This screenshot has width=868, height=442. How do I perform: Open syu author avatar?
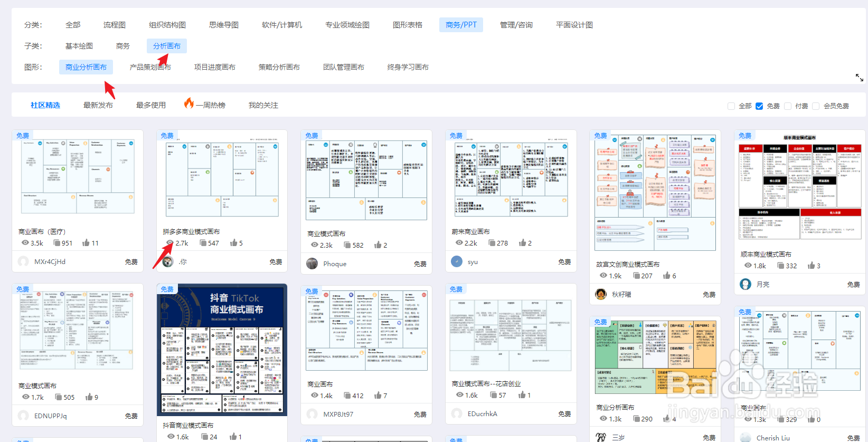(457, 261)
